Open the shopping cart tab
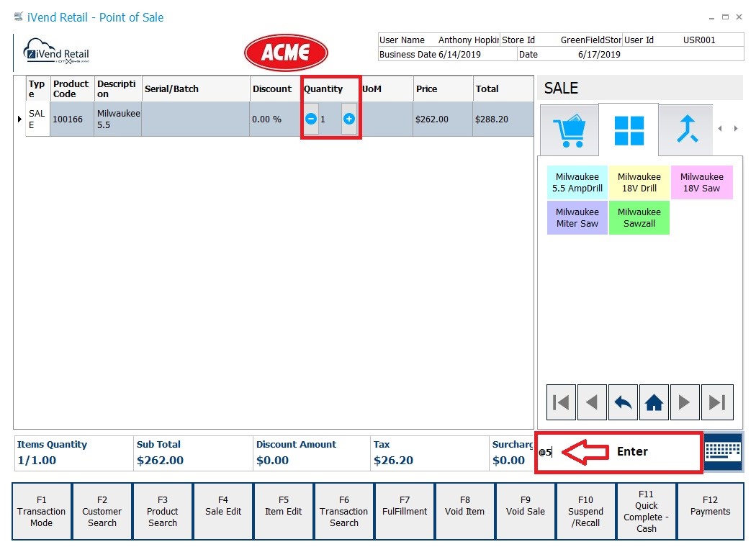The height and width of the screenshot is (552, 756). [570, 130]
